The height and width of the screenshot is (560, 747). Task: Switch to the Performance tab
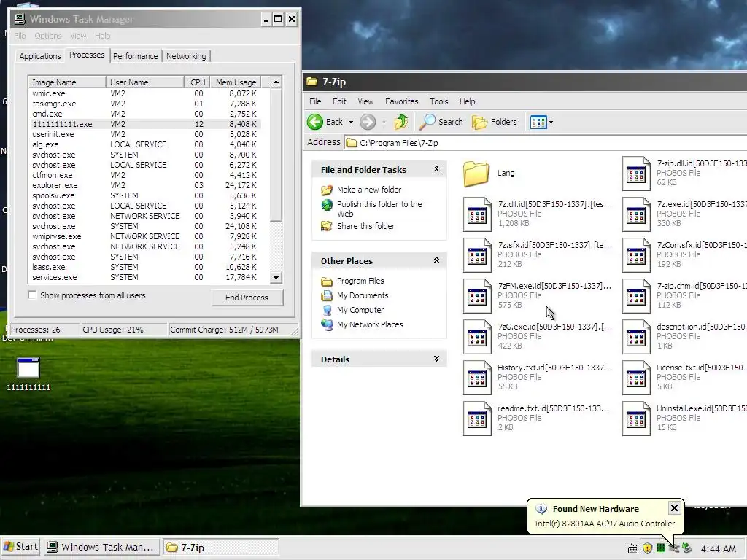point(135,56)
